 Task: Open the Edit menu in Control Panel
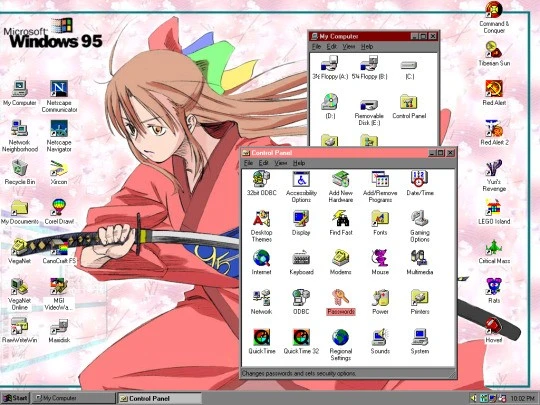[263, 163]
